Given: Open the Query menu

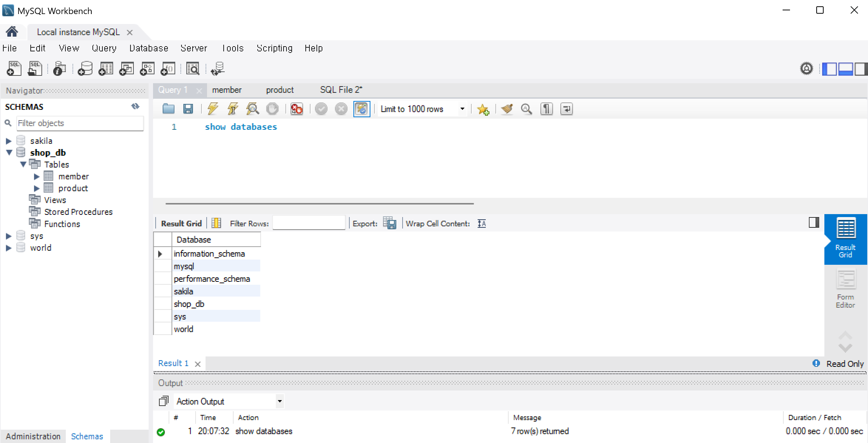Looking at the screenshot, I should 104,48.
